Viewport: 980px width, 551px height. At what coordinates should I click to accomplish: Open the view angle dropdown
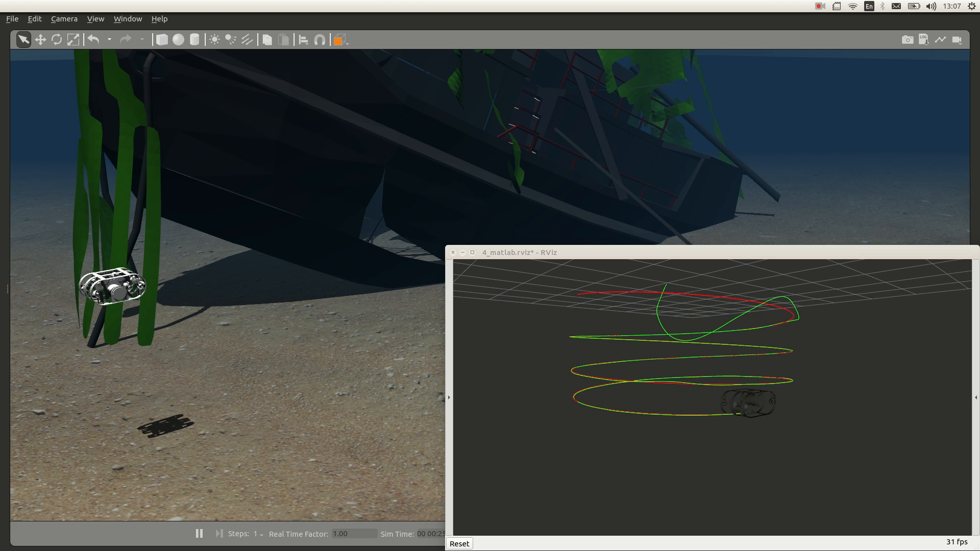point(340,40)
